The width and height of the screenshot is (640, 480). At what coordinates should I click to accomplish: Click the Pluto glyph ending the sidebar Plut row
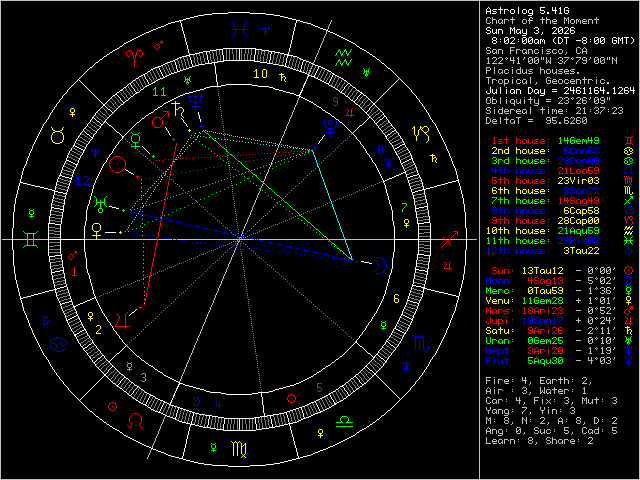[629, 360]
